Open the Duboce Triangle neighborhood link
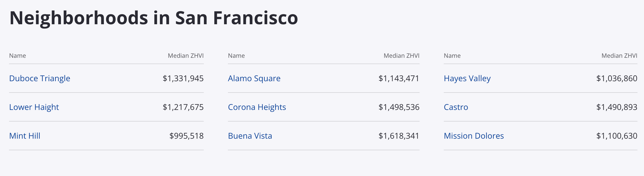Screen dimensions: 644x176 tap(40, 78)
